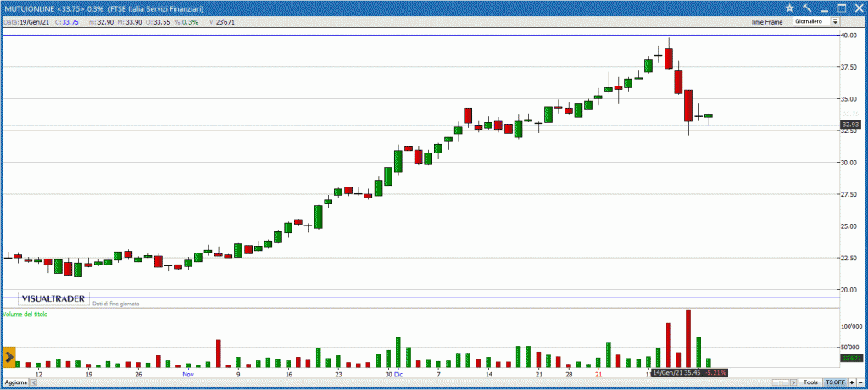Click the date value 19/Gen/21
Image resolution: width=868 pixels, height=390 pixels.
click(34, 22)
